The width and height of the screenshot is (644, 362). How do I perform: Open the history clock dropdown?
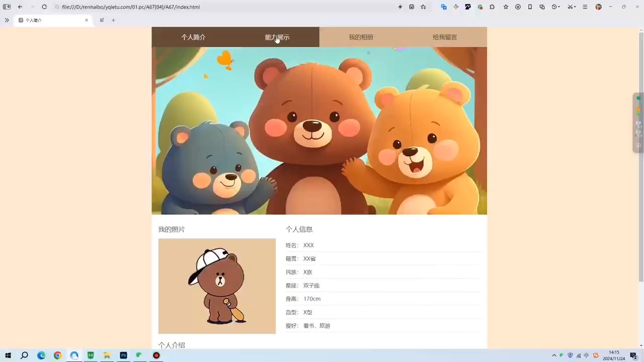[556, 7]
